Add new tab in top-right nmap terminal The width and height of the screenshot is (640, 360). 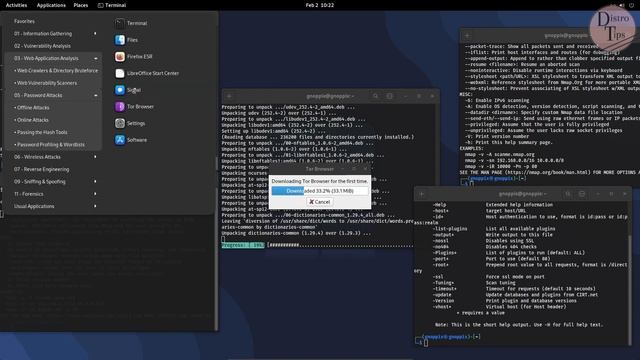pyautogui.click(x=467, y=36)
